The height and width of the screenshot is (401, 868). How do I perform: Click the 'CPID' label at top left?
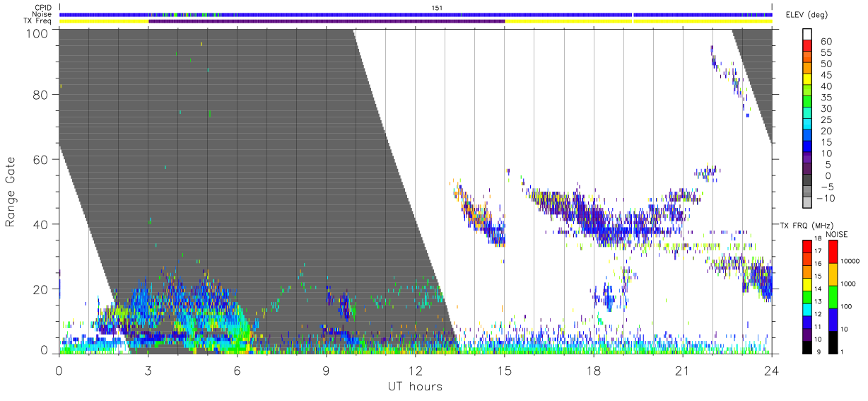[42, 8]
